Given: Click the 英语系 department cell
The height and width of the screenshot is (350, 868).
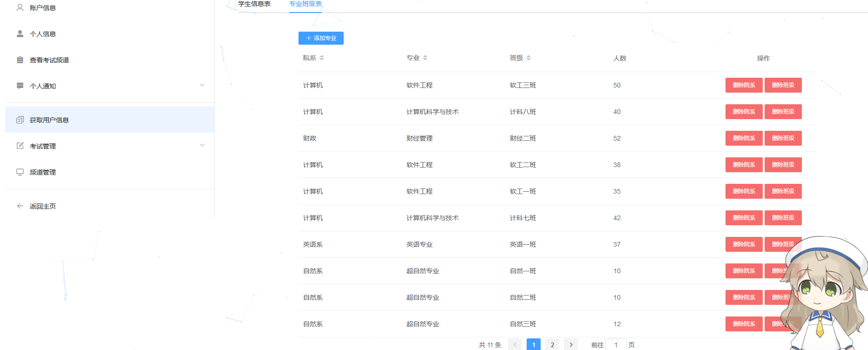Looking at the screenshot, I should [313, 244].
